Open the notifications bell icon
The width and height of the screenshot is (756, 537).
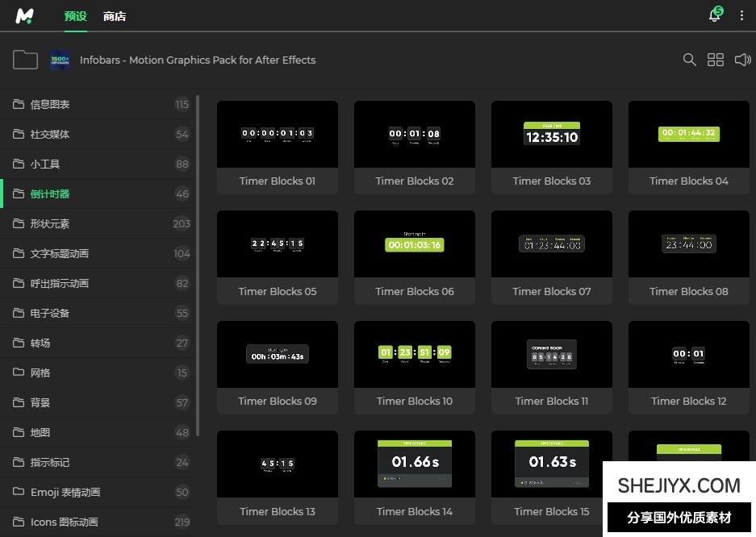(714, 15)
